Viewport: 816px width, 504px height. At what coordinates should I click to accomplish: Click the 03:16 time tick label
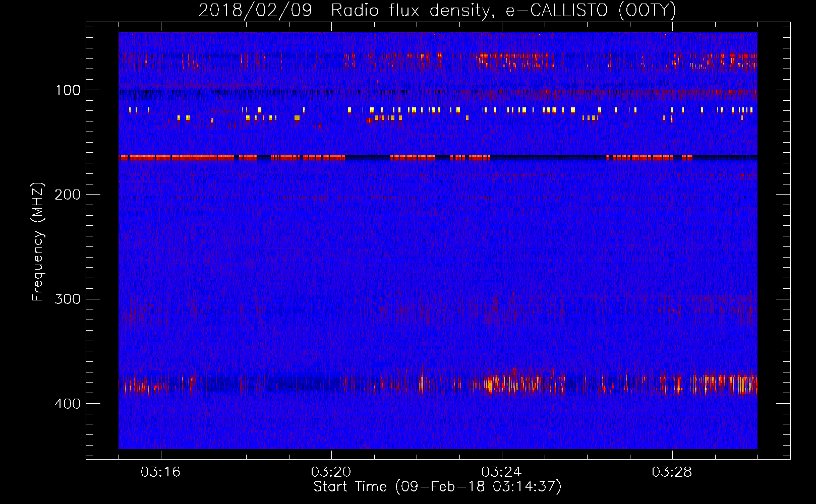[x=161, y=472]
